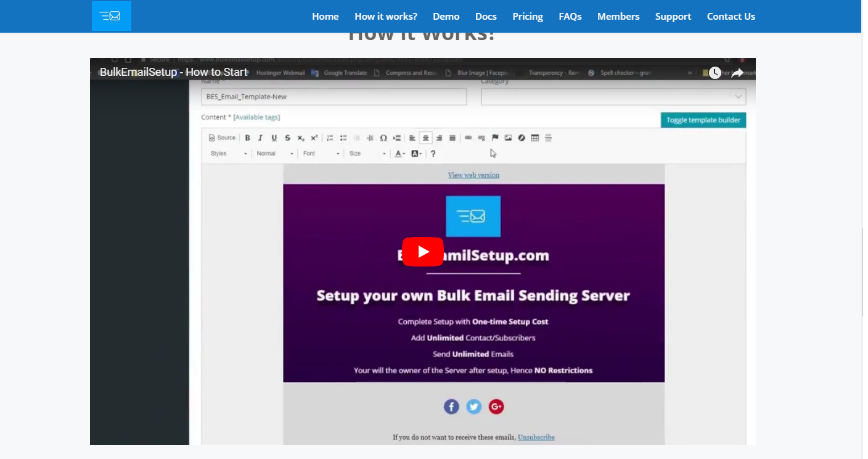This screenshot has height=459, width=868.
Task: Click insert image icon in editor toolbar
Action: point(508,138)
